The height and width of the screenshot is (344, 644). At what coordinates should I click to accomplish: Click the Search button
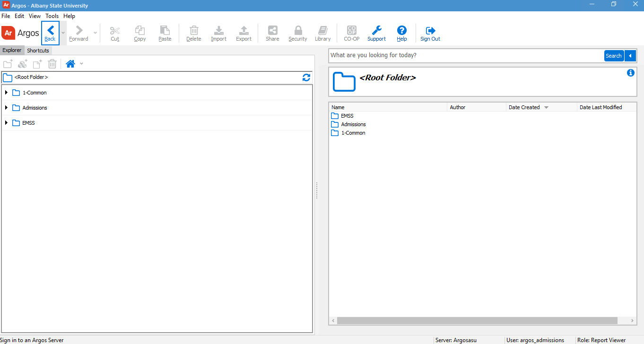point(614,56)
